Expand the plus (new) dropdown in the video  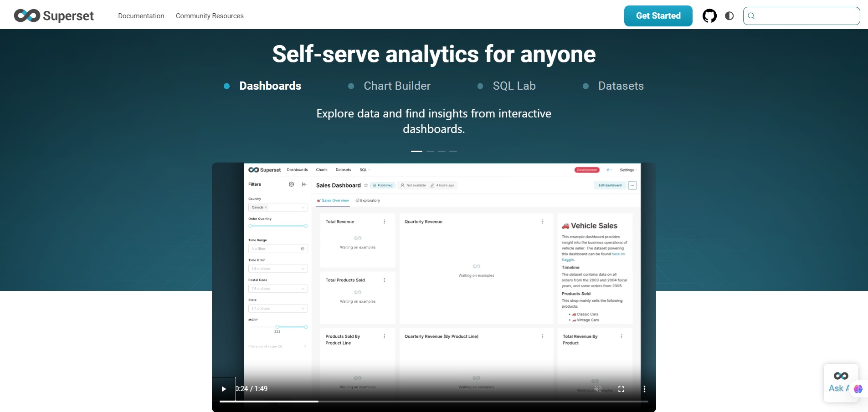[x=609, y=170]
